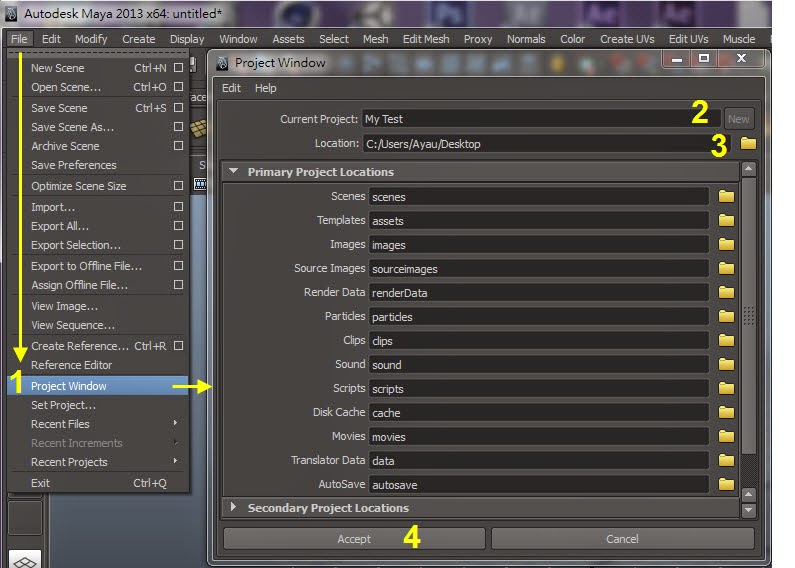795x568 pixels.
Task: Click the Maya icon in Project Window title
Action: click(222, 63)
